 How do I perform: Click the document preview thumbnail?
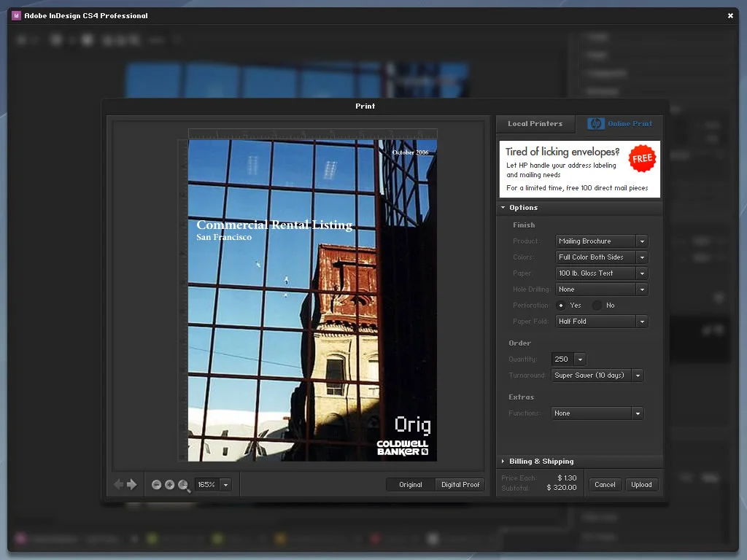tap(312, 300)
